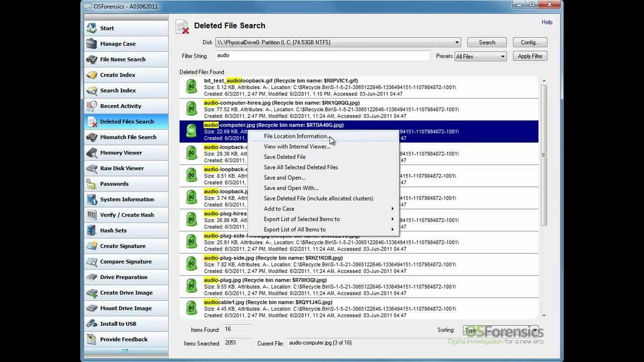
Task: Open the System Information icon
Action: pos(92,200)
